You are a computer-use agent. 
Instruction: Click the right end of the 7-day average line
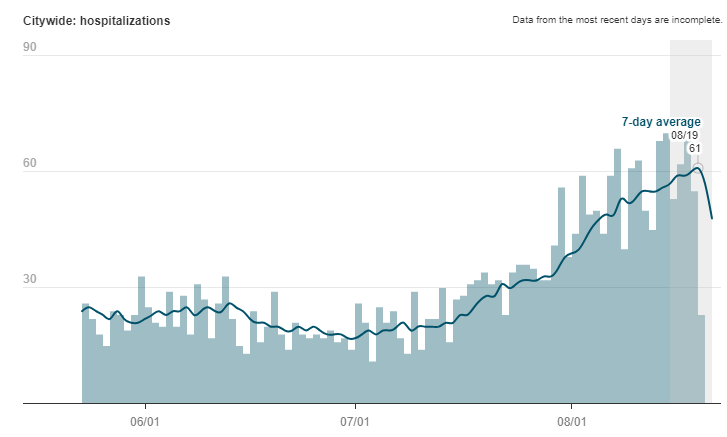pyautogui.click(x=712, y=217)
